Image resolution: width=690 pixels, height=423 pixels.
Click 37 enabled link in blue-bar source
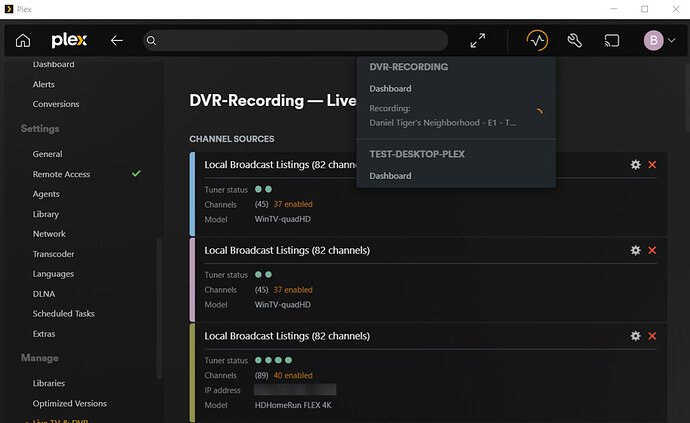293,204
